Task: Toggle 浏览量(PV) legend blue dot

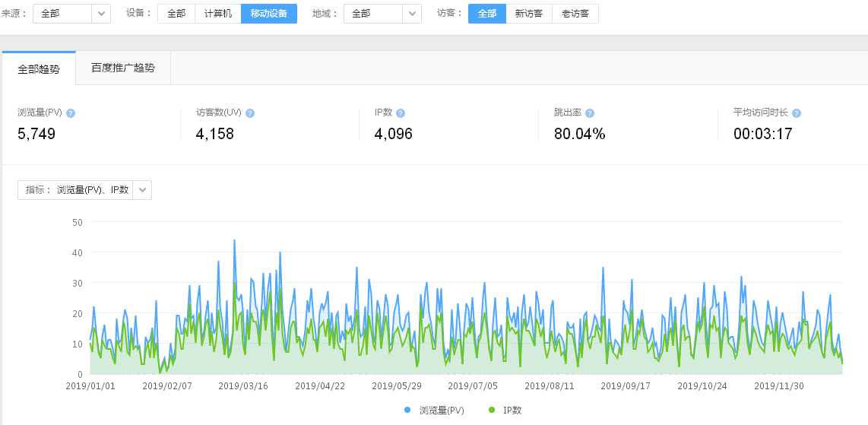Action: (408, 410)
